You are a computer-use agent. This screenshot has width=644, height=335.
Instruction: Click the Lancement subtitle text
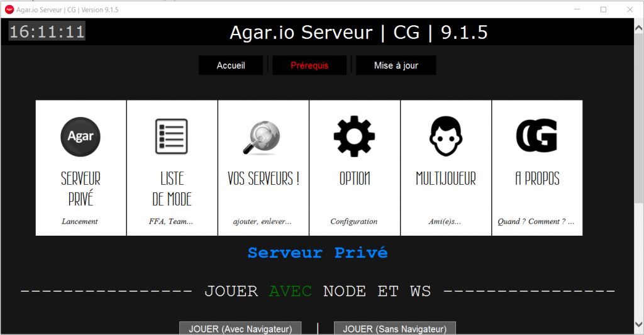80,222
